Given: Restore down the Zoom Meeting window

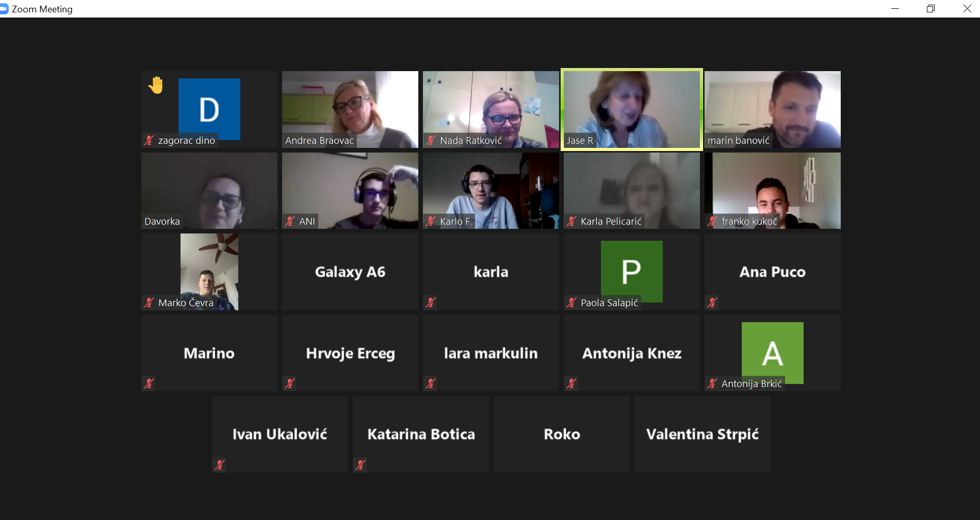Looking at the screenshot, I should [x=930, y=9].
